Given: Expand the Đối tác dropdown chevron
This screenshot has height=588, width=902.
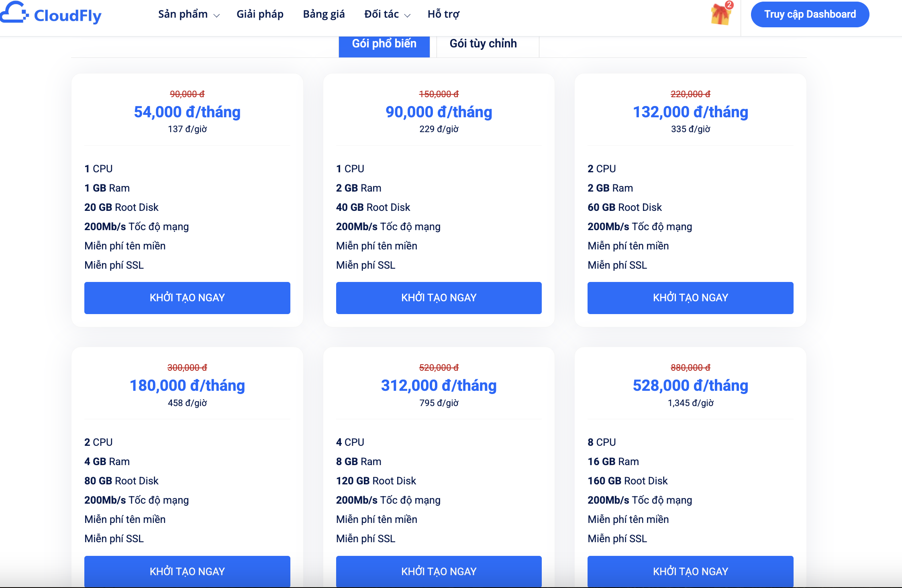Looking at the screenshot, I should click(407, 16).
